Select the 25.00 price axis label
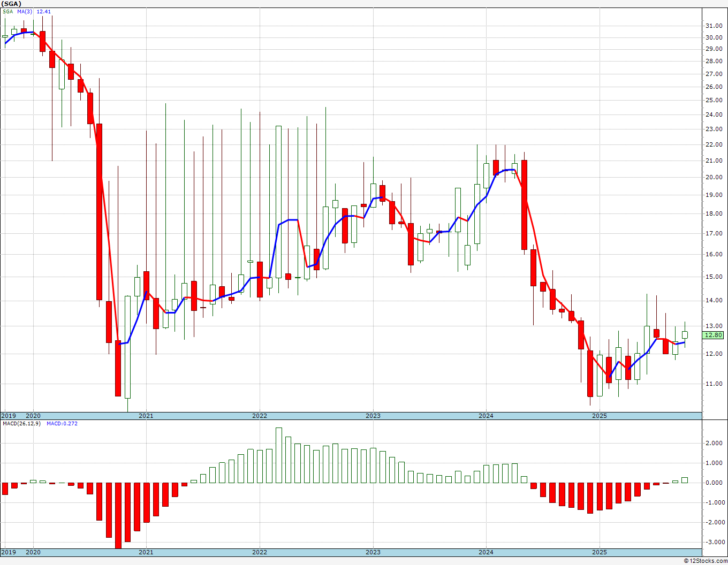728x565 pixels. pos(714,100)
